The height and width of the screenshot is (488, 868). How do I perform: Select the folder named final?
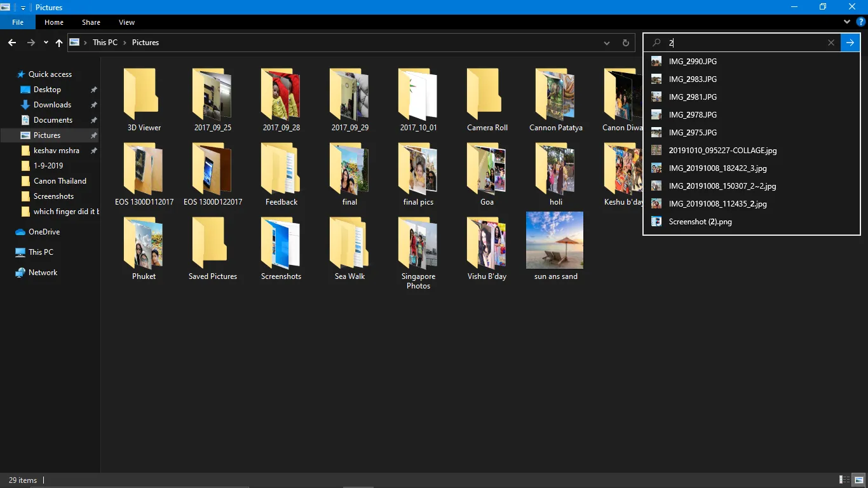point(350,174)
